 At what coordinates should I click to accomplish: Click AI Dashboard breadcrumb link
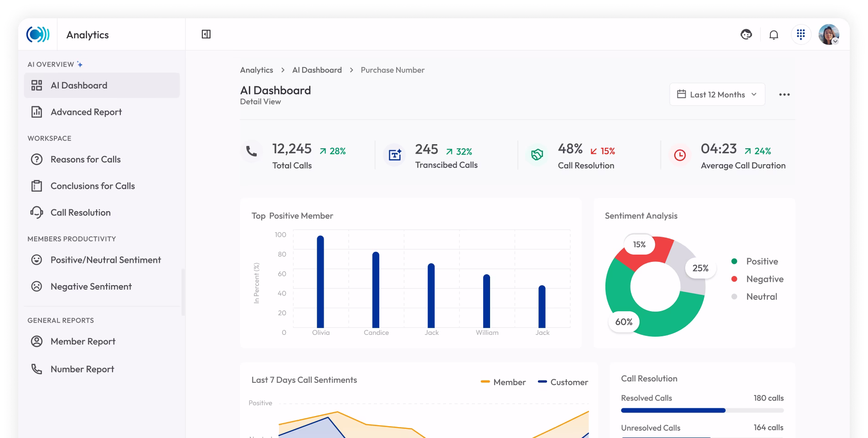tap(317, 70)
